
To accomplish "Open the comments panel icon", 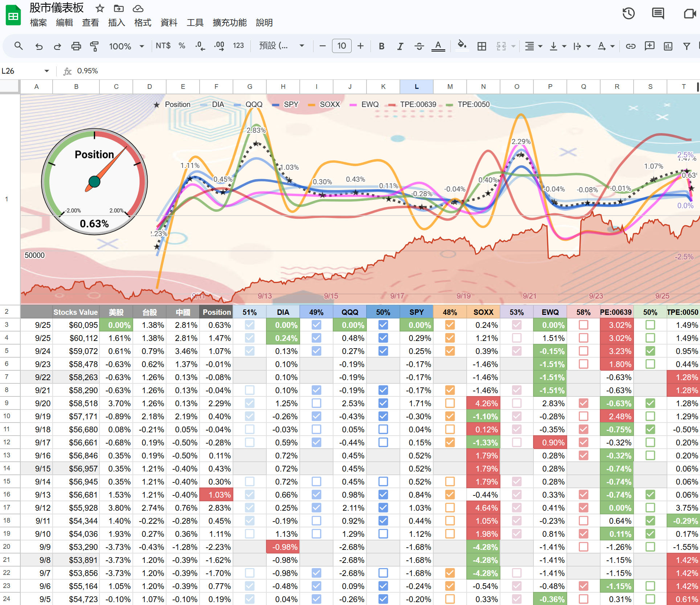I will click(x=658, y=13).
